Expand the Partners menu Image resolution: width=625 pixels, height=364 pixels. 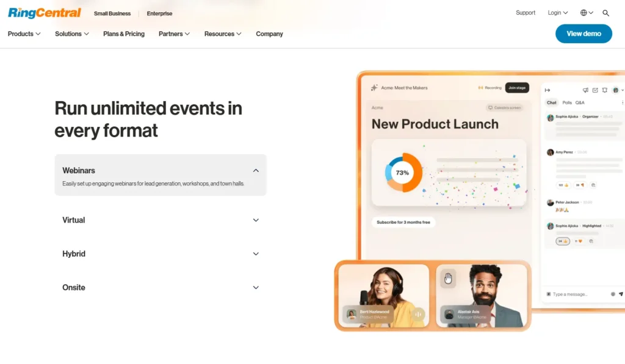point(174,34)
